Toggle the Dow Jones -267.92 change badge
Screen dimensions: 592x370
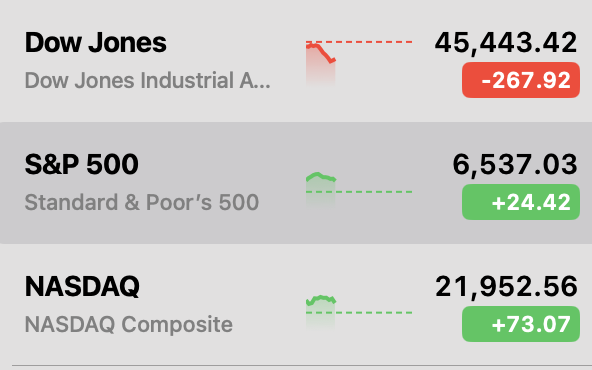point(521,80)
